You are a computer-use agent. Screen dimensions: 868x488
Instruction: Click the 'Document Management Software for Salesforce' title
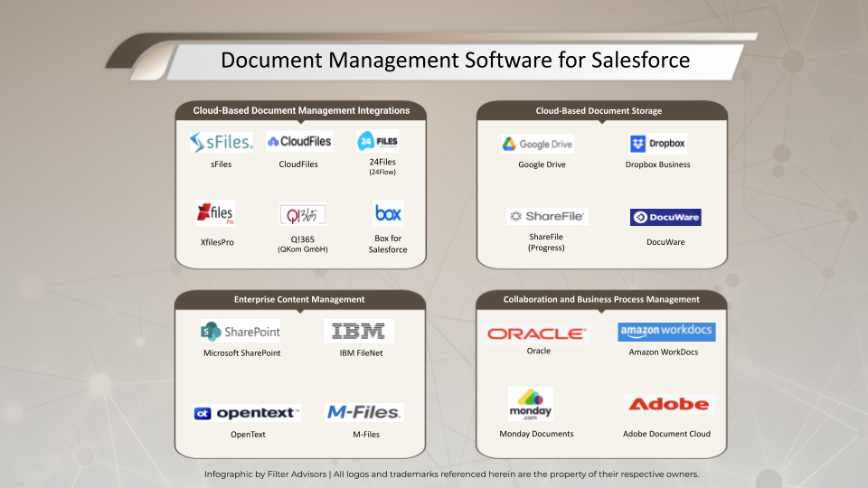[x=455, y=61]
